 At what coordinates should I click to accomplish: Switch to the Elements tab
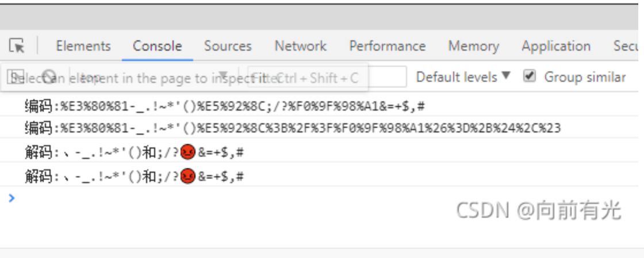pyautogui.click(x=83, y=45)
